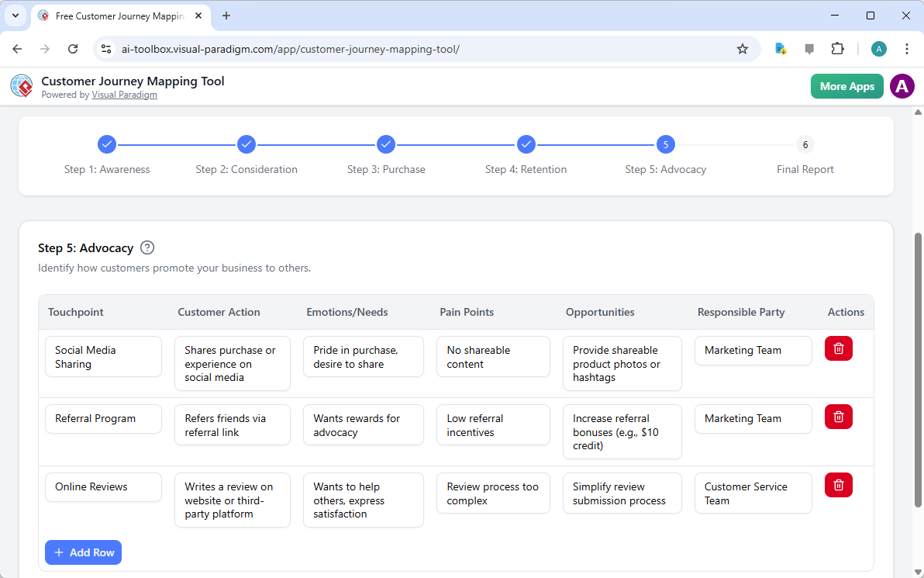Go back to Step 1: Awareness
The image size is (924, 578).
click(x=107, y=144)
